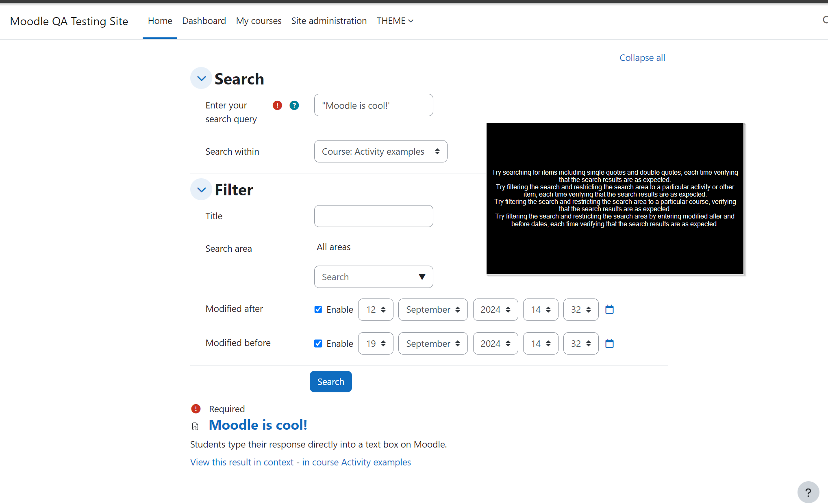Click the Search section heading

(x=239, y=79)
